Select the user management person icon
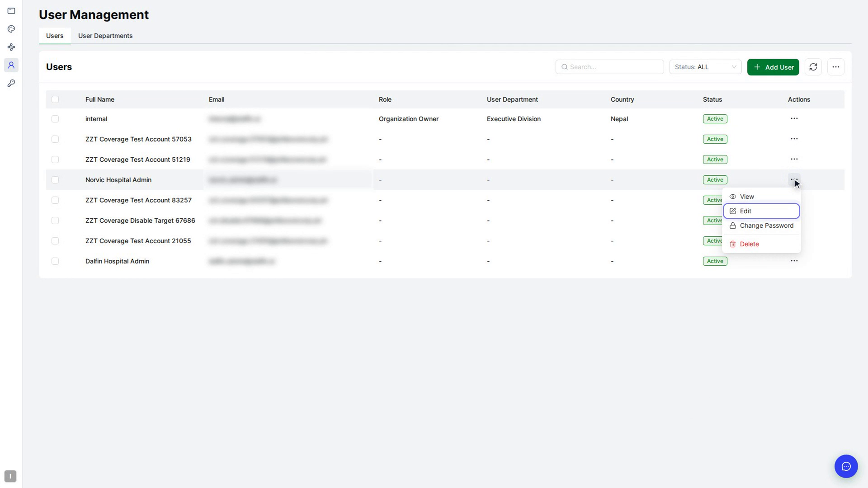Viewport: 868px width, 488px height. (x=11, y=65)
